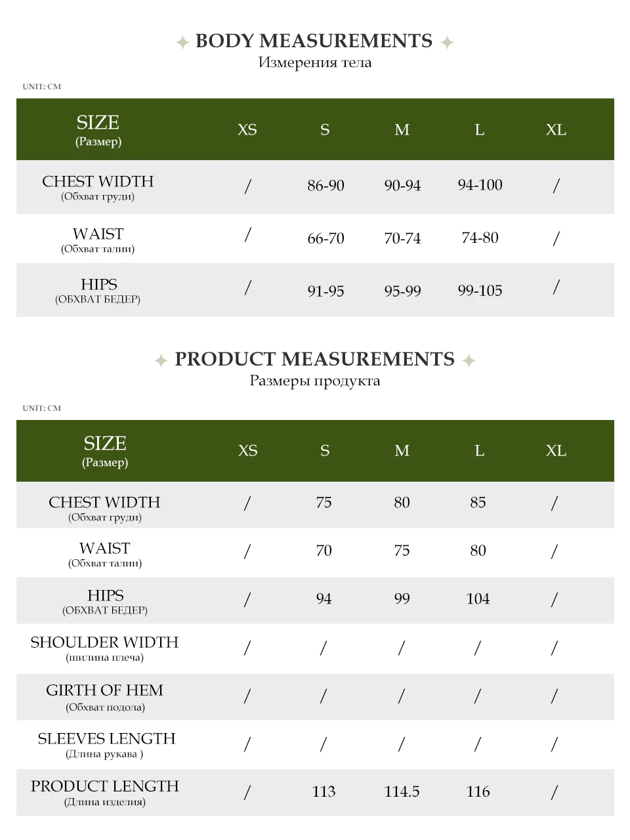Click the 114.5 product length value

[402, 792]
